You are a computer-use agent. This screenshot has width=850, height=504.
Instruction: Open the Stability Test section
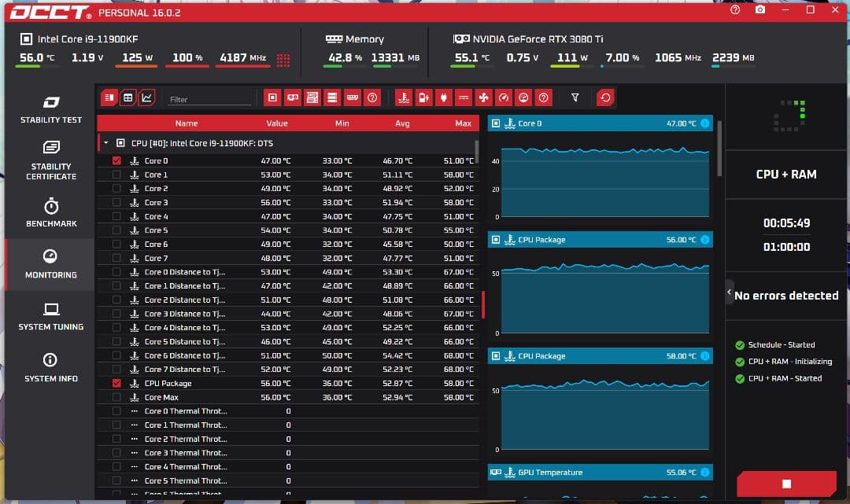tap(51, 110)
